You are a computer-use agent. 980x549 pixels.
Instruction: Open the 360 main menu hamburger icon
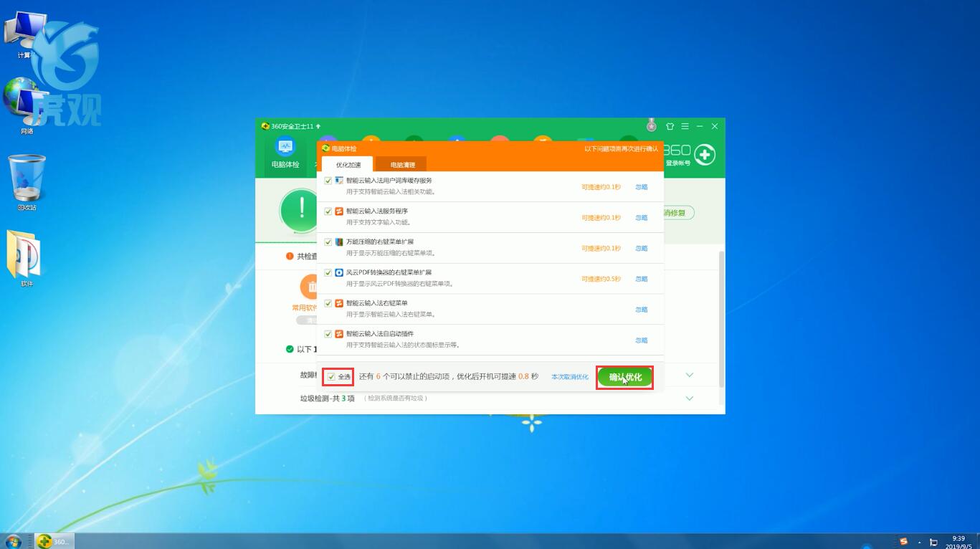(x=685, y=126)
